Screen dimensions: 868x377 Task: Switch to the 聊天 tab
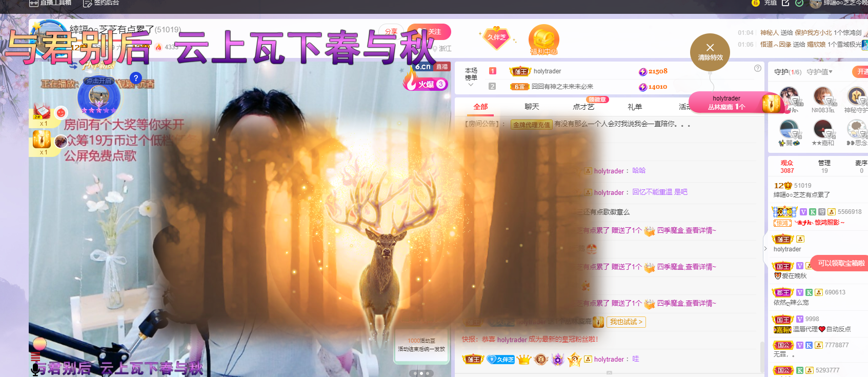coord(532,107)
